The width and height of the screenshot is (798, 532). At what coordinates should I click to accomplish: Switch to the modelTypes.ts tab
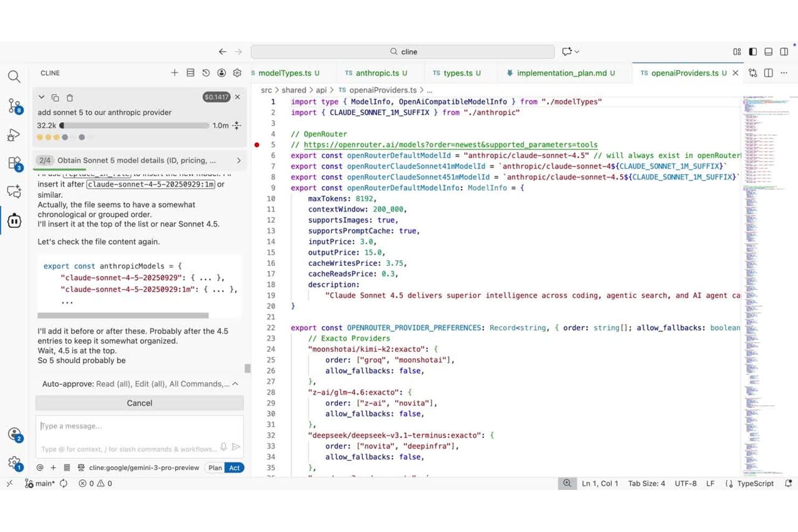tap(286, 73)
